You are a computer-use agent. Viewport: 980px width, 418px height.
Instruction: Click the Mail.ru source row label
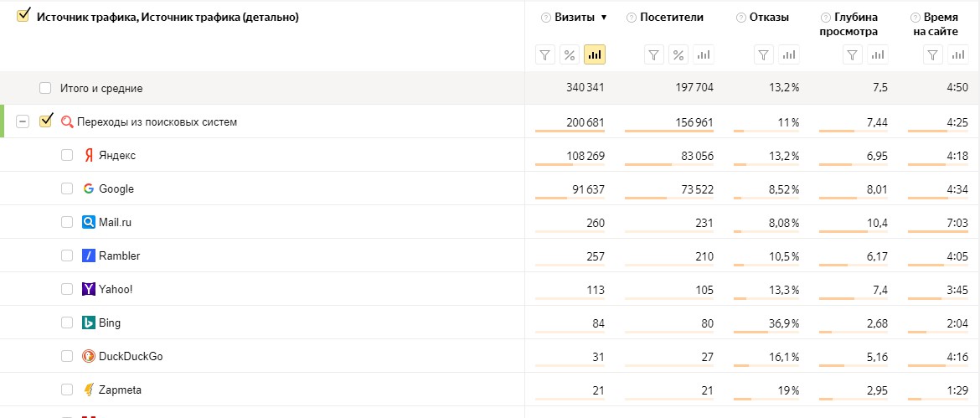click(x=115, y=222)
